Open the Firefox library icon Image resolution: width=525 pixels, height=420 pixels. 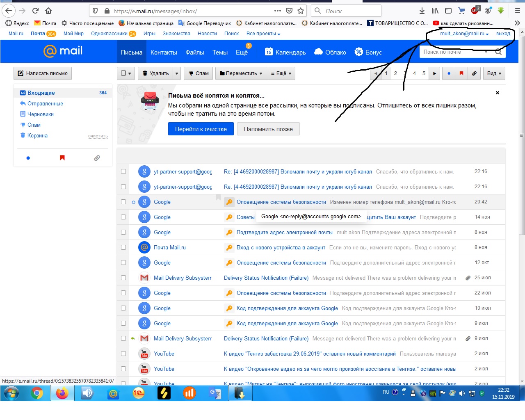point(435,11)
